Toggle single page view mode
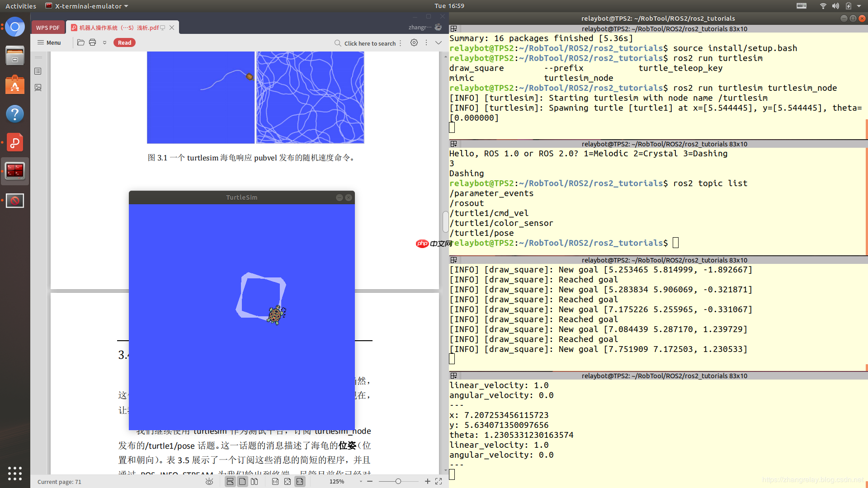The width and height of the screenshot is (868, 488). pyautogui.click(x=242, y=482)
